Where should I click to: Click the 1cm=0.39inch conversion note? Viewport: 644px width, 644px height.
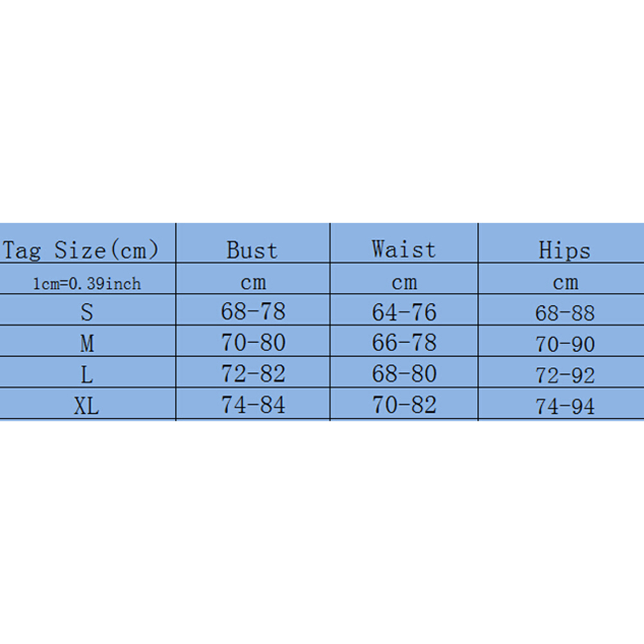(87, 283)
